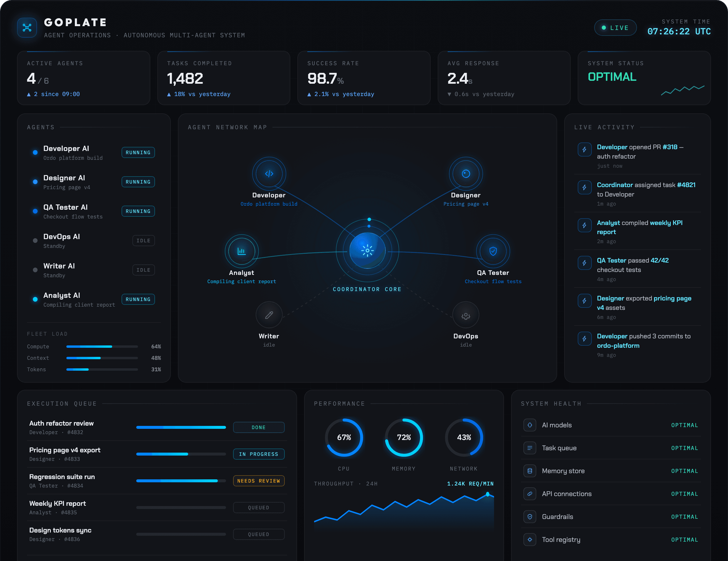
Task: Open the #318 PR link
Action: click(x=670, y=147)
